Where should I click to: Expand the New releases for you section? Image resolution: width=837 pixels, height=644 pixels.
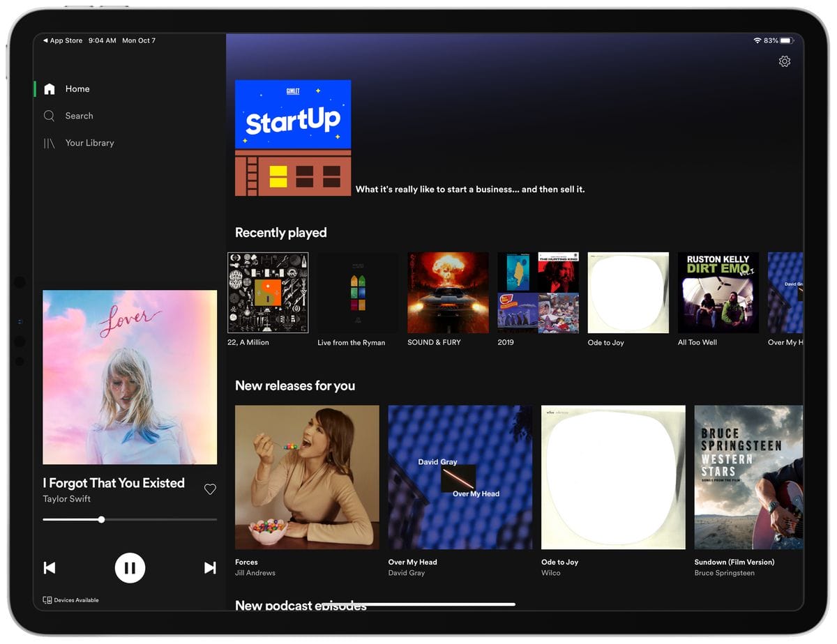click(x=295, y=385)
